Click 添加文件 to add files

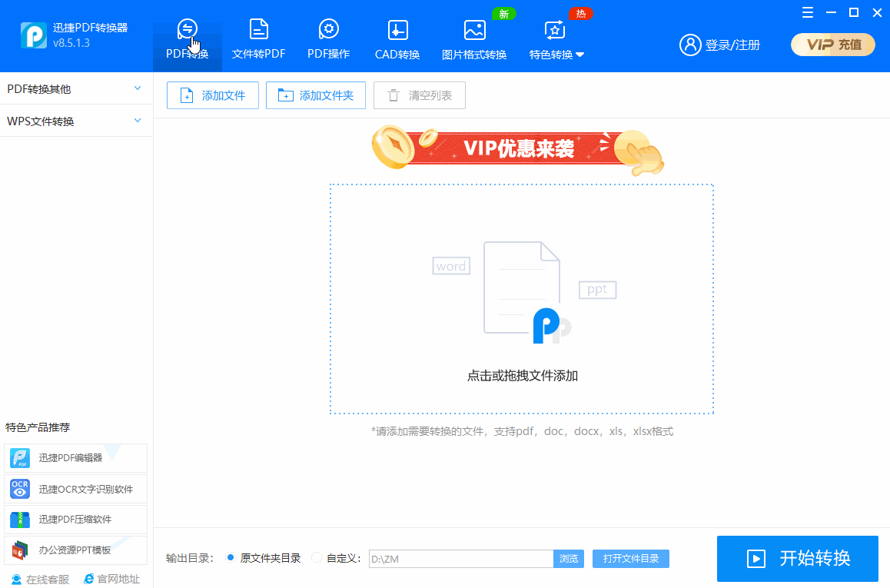(x=212, y=95)
